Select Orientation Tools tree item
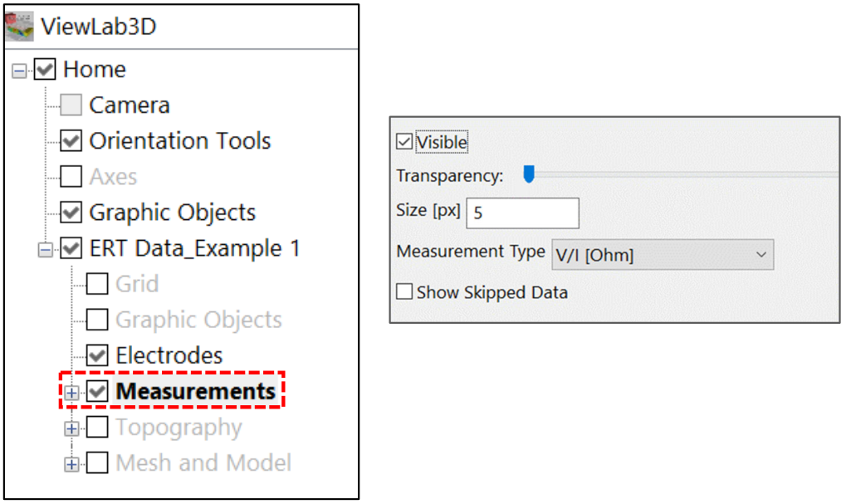846x504 pixels. (179, 141)
